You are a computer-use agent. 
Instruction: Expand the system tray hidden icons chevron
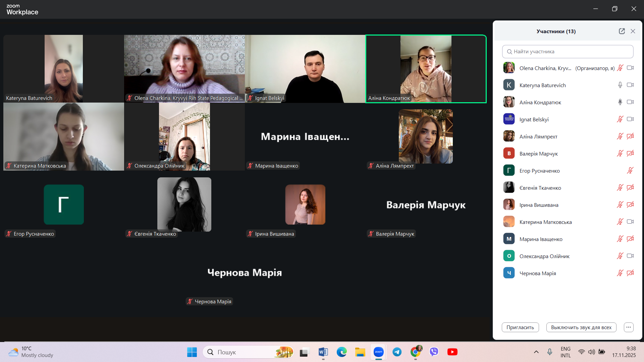[536, 352]
